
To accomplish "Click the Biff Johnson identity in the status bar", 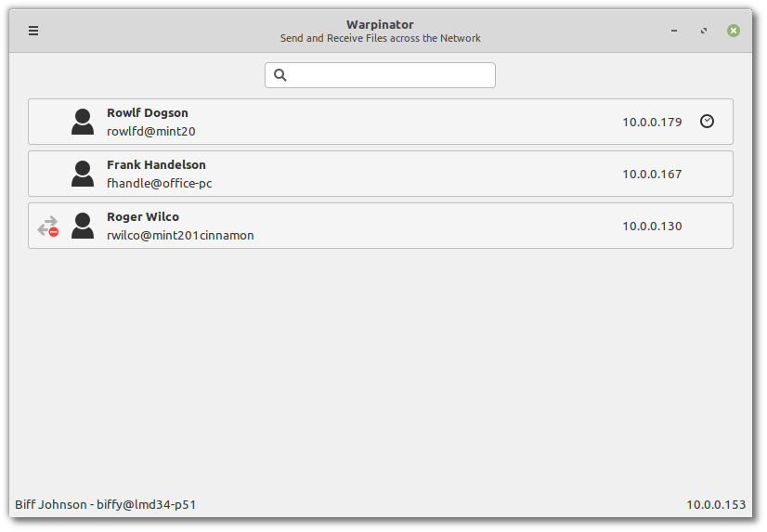I will point(105,505).
